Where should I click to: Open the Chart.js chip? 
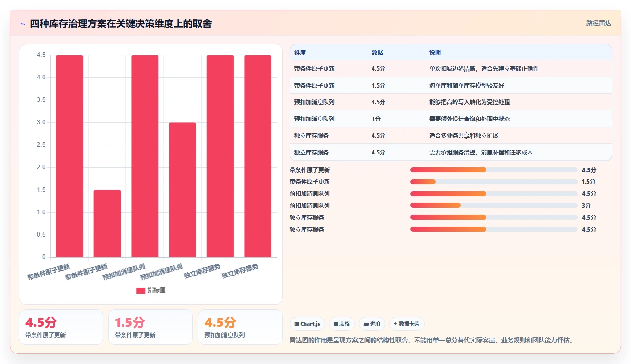click(x=307, y=324)
